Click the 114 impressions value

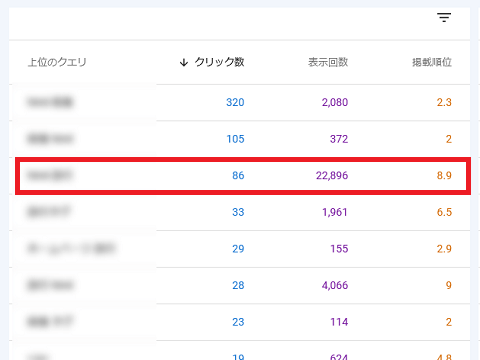coord(339,322)
